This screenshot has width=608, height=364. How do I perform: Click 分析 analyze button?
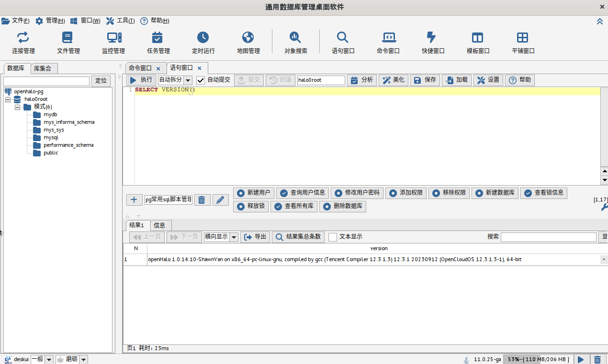pos(362,80)
